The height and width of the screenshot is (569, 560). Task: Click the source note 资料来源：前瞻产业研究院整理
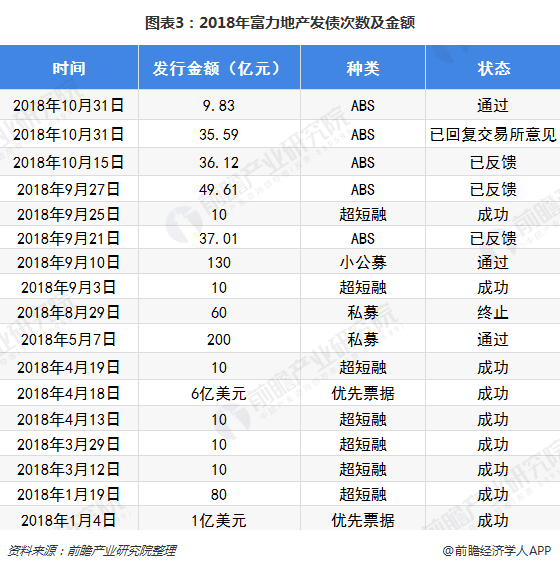pyautogui.click(x=92, y=550)
